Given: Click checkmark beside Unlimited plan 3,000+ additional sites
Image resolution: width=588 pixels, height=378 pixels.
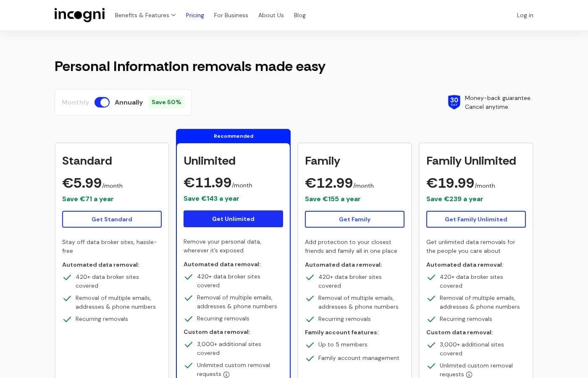Looking at the screenshot, I should point(188,344).
